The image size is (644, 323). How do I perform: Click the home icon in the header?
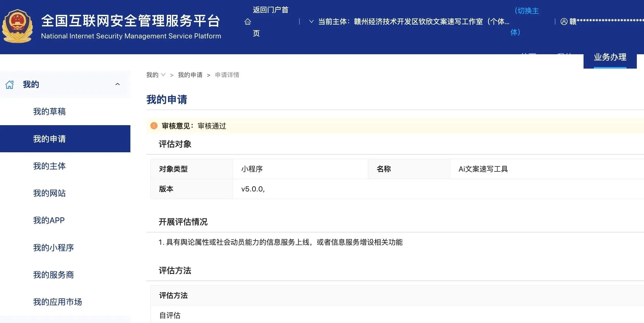(247, 22)
